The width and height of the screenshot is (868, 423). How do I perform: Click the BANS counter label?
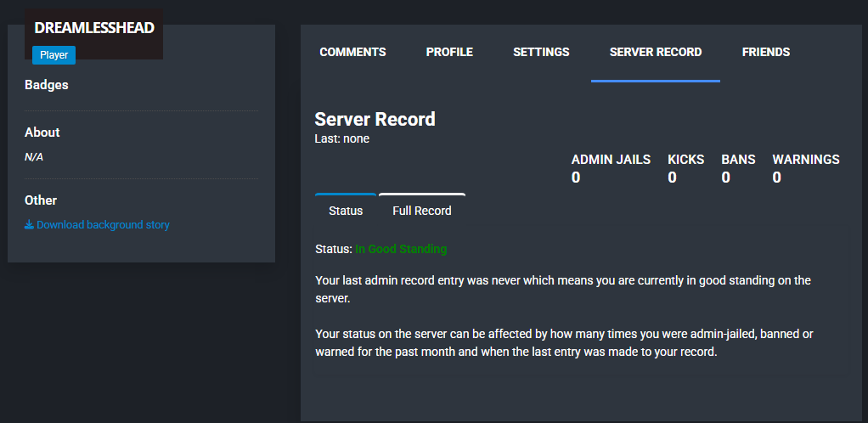(738, 160)
